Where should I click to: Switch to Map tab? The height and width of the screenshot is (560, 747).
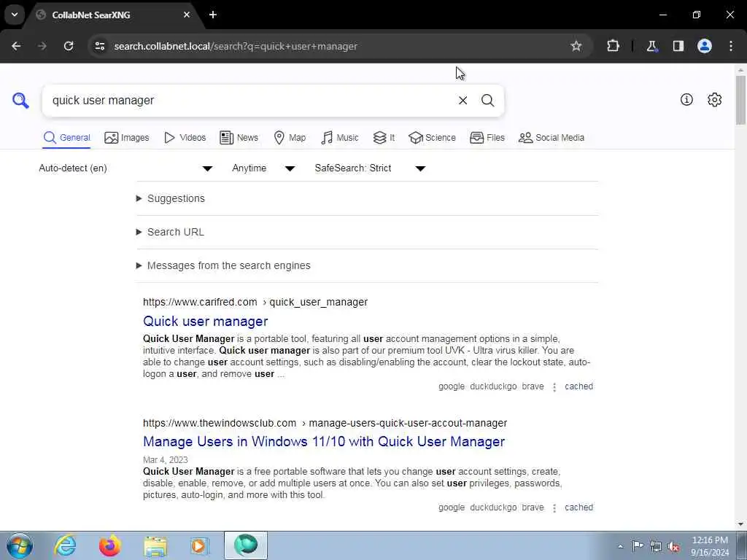click(x=290, y=138)
